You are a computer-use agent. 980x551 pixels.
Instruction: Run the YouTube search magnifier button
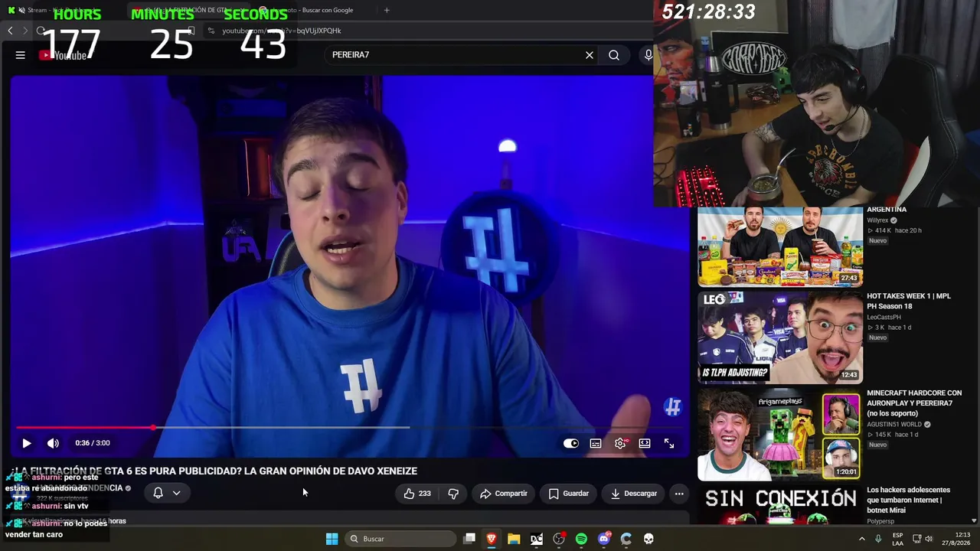pos(614,55)
